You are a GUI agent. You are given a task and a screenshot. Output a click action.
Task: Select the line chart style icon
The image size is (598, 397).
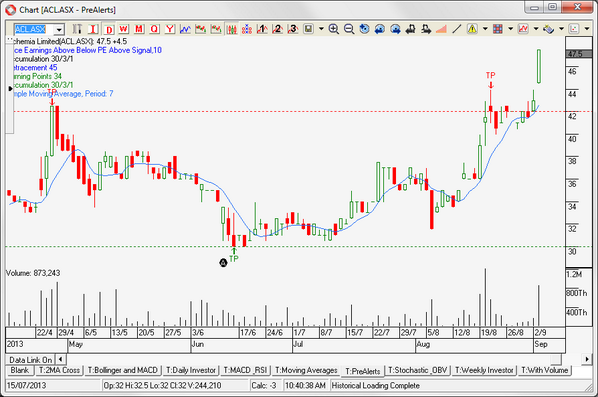185,29
